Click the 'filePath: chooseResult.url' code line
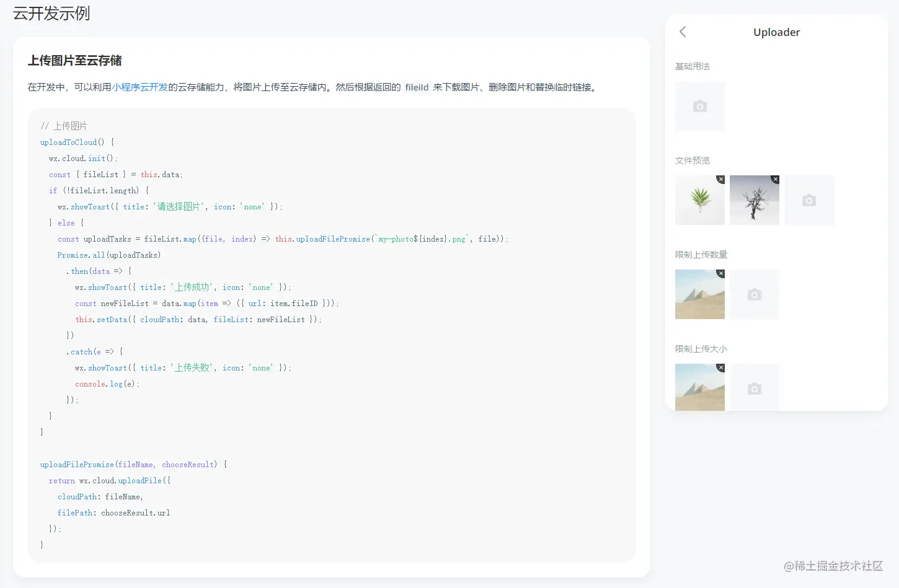 click(x=113, y=512)
